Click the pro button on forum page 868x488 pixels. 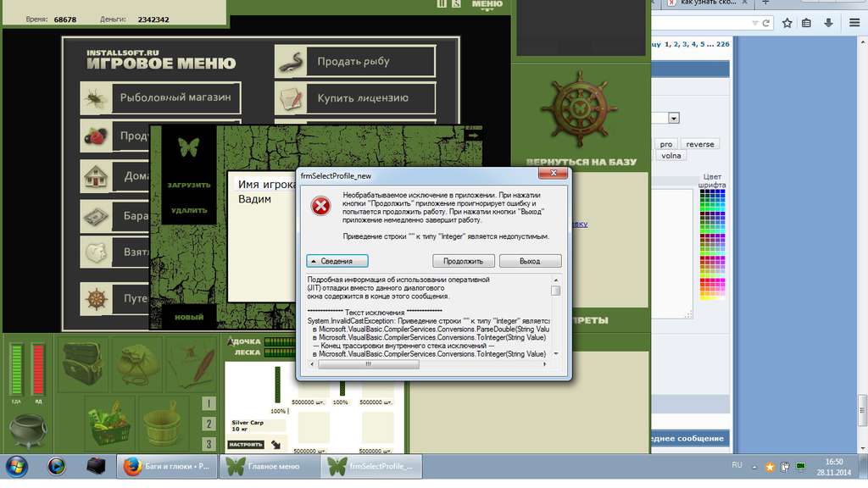click(x=666, y=144)
